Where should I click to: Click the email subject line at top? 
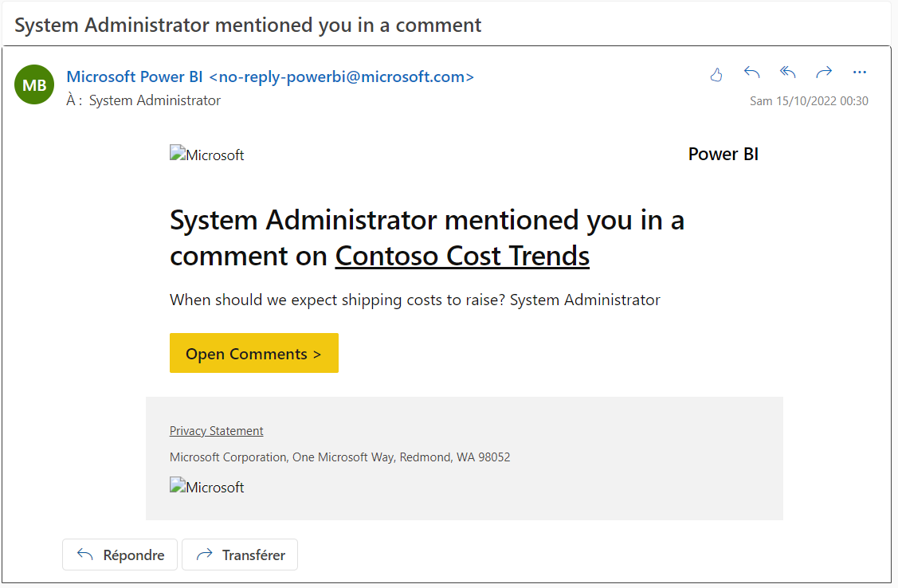click(x=248, y=25)
